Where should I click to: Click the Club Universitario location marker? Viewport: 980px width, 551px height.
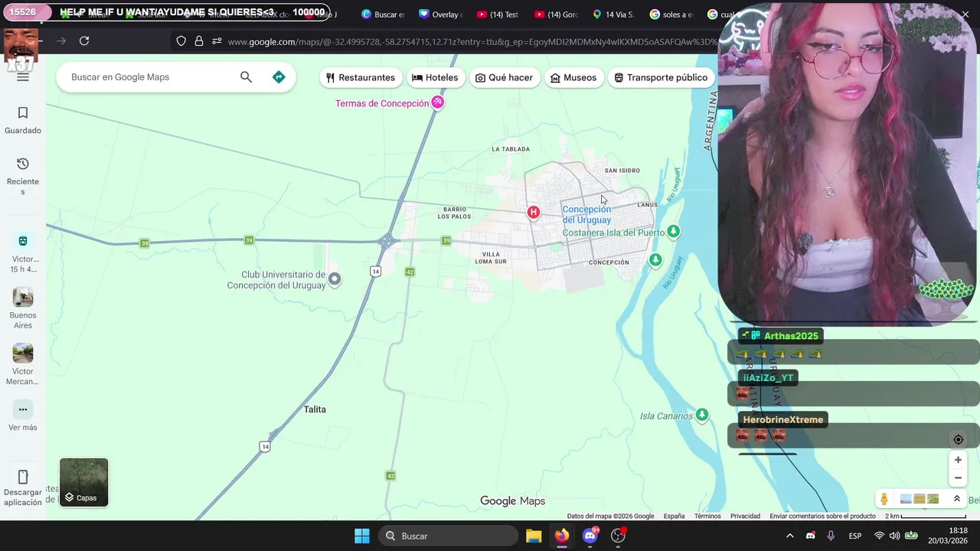tap(335, 279)
